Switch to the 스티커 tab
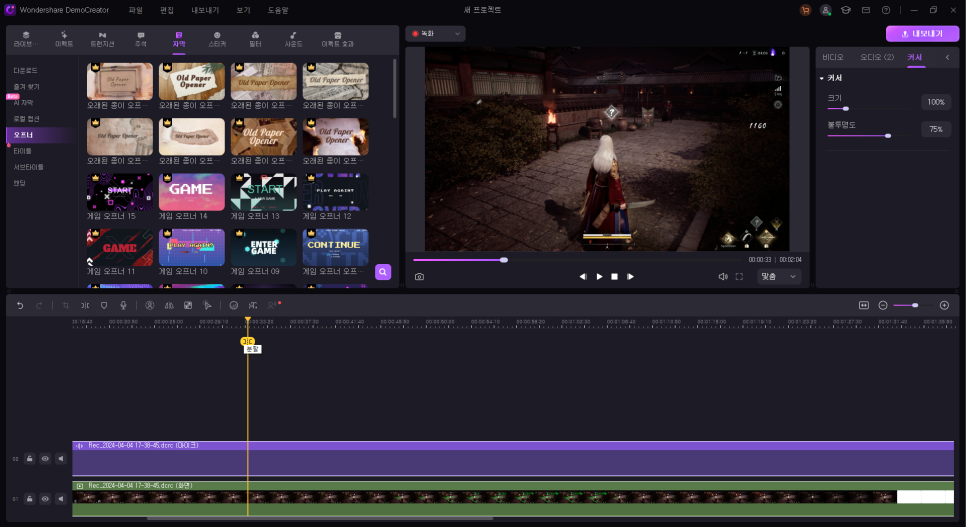 coord(217,39)
